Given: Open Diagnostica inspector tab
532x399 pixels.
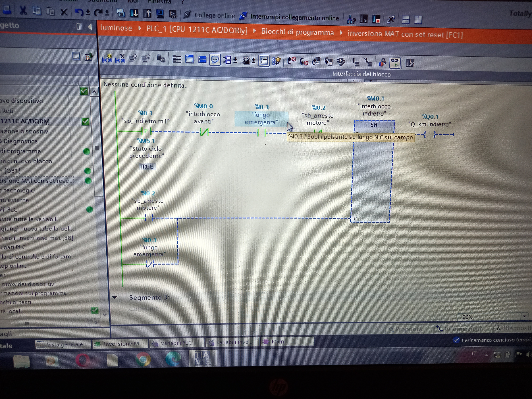Looking at the screenshot, I should pyautogui.click(x=514, y=328).
